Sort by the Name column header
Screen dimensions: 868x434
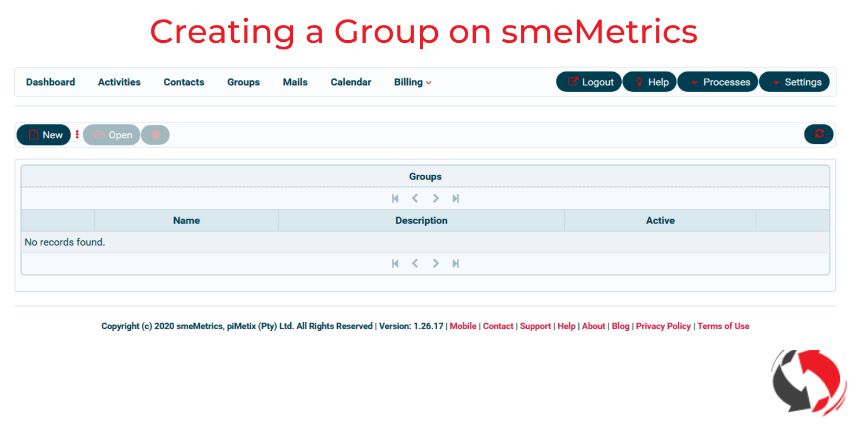tap(187, 220)
